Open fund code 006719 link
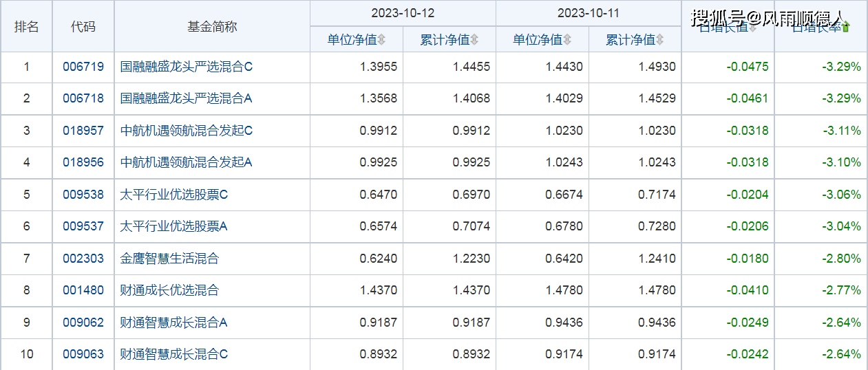Viewport: 868px width, 370px height. (x=83, y=67)
